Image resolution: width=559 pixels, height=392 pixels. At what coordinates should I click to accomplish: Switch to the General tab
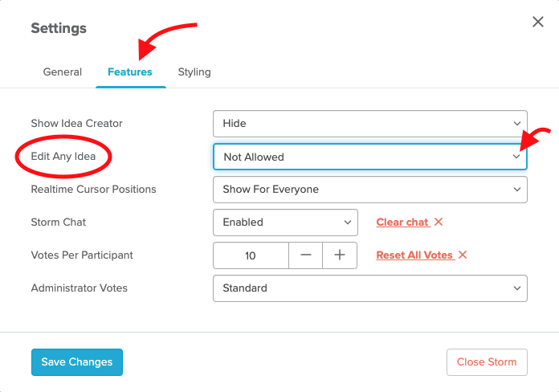click(63, 72)
